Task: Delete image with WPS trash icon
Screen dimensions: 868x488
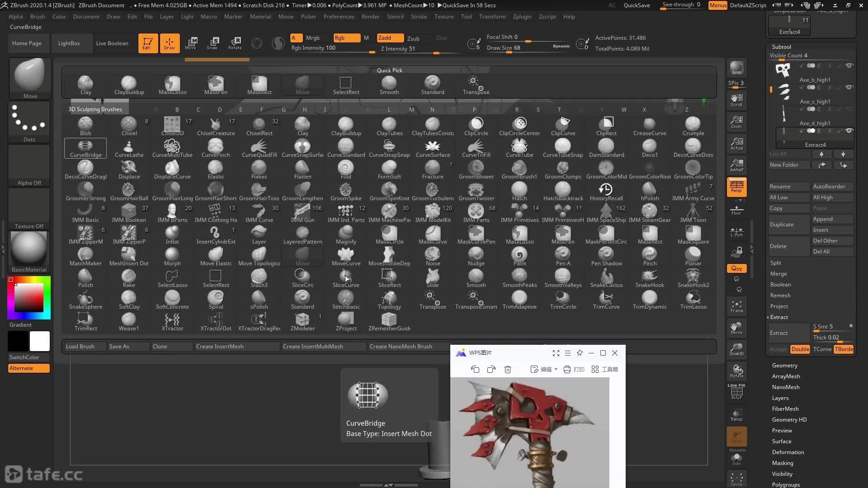Action: (x=508, y=369)
